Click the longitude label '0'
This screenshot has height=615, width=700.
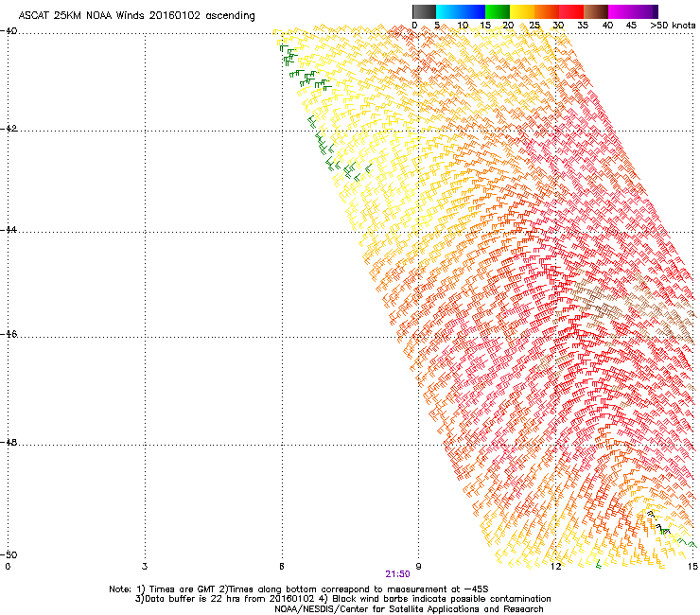(8, 567)
